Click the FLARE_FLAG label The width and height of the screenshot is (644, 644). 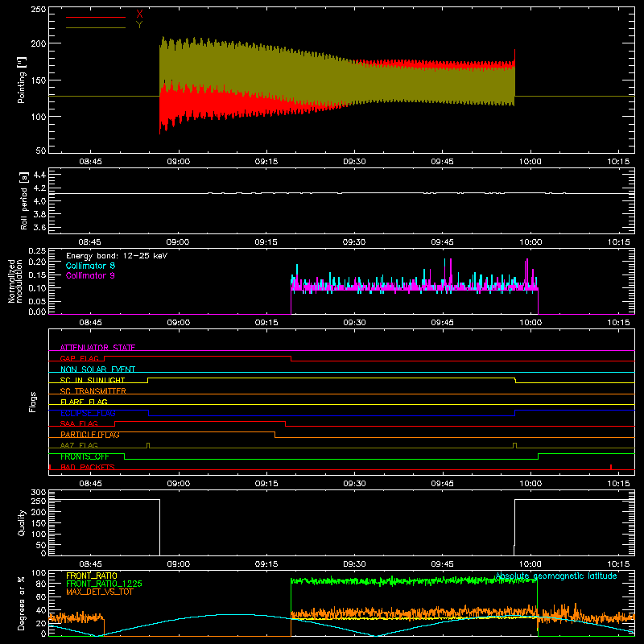point(84,402)
